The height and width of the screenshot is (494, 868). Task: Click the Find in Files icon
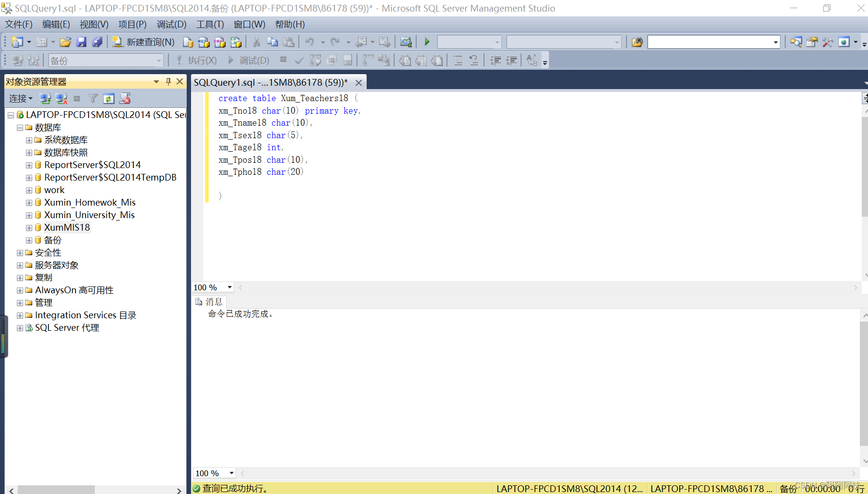coord(637,42)
